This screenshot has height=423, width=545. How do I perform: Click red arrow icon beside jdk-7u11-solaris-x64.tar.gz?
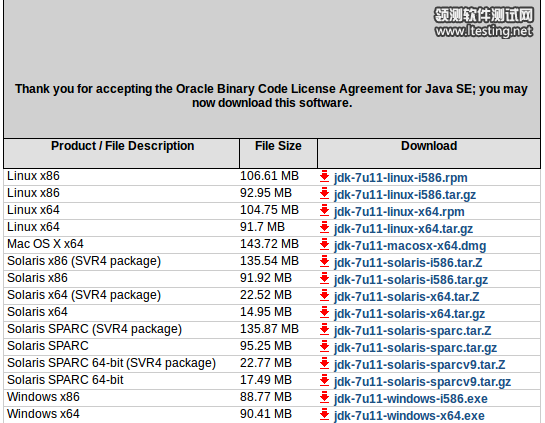pos(324,312)
